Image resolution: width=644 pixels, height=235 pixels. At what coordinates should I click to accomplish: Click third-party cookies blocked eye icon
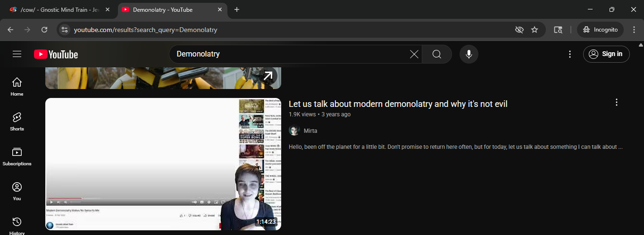(519, 30)
